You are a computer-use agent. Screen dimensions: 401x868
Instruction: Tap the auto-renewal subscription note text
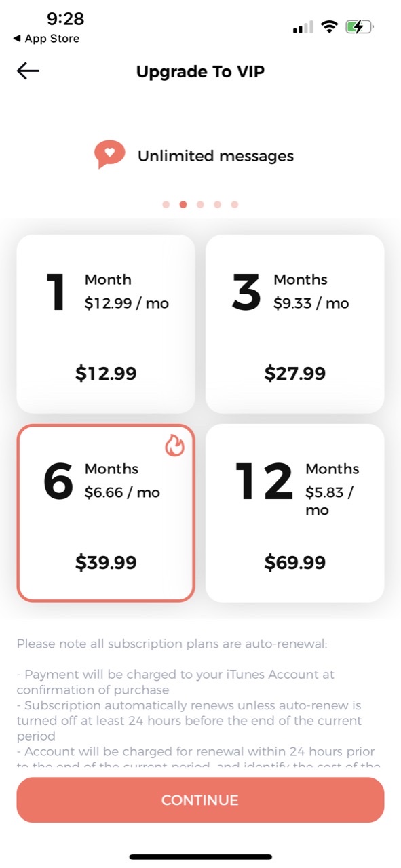(172, 643)
